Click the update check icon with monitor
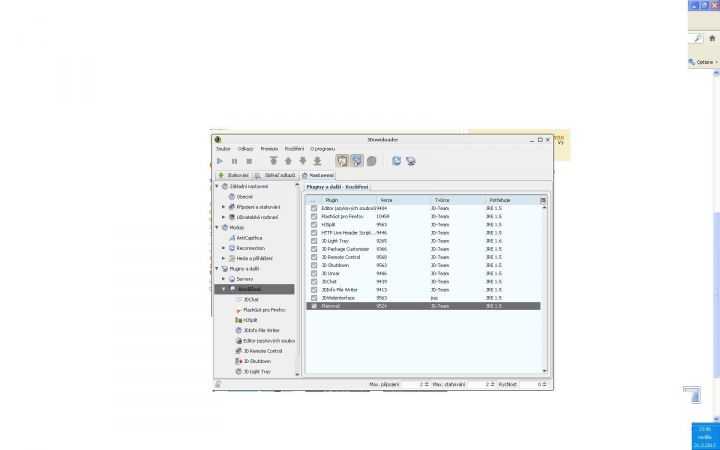 (411, 161)
